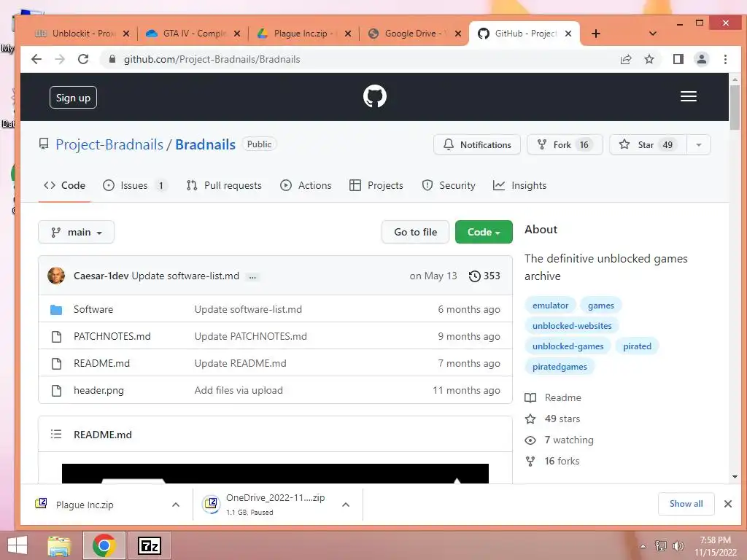Open a new browser tab with plus icon
Screen dimensions: 747x560
[x=595, y=34]
